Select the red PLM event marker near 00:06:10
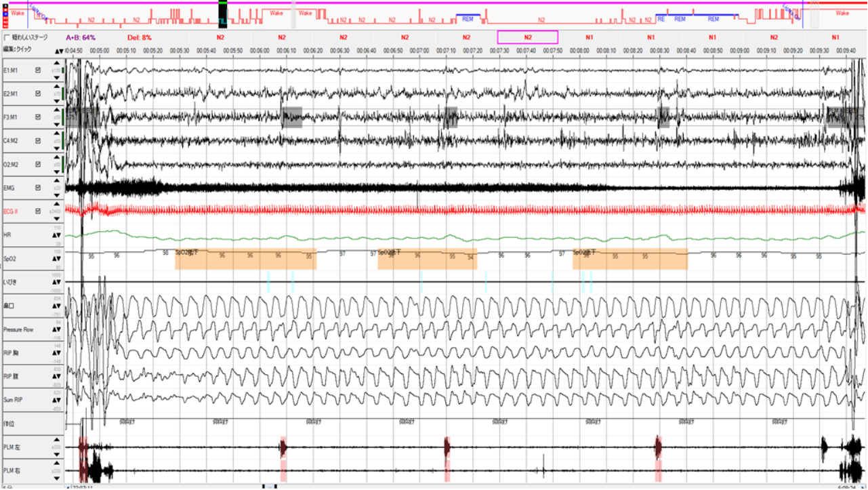 click(x=283, y=447)
